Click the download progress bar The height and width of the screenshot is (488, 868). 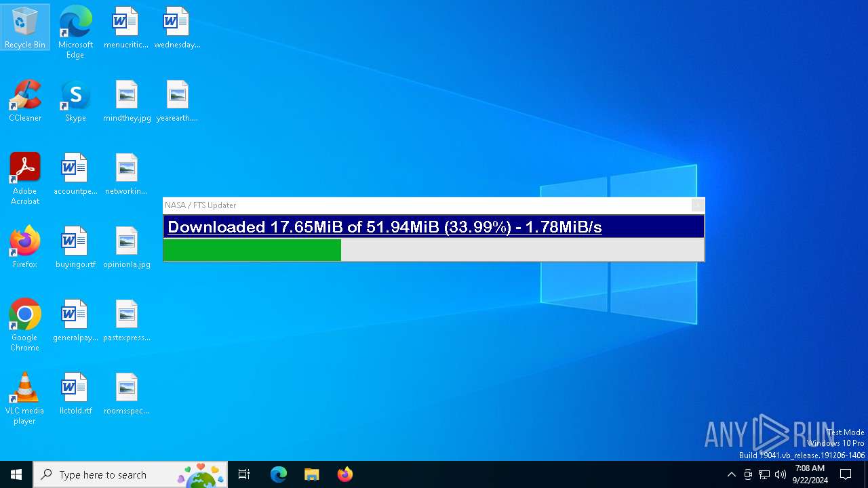[x=433, y=250]
